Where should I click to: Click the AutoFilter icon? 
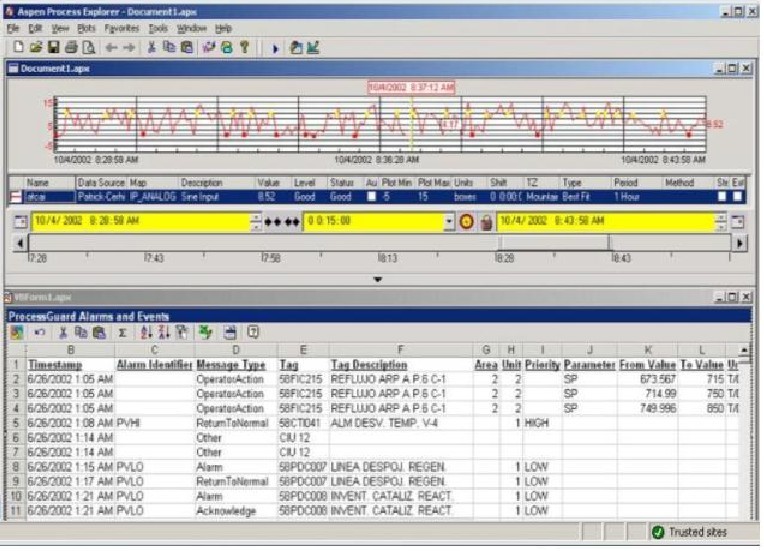(182, 333)
